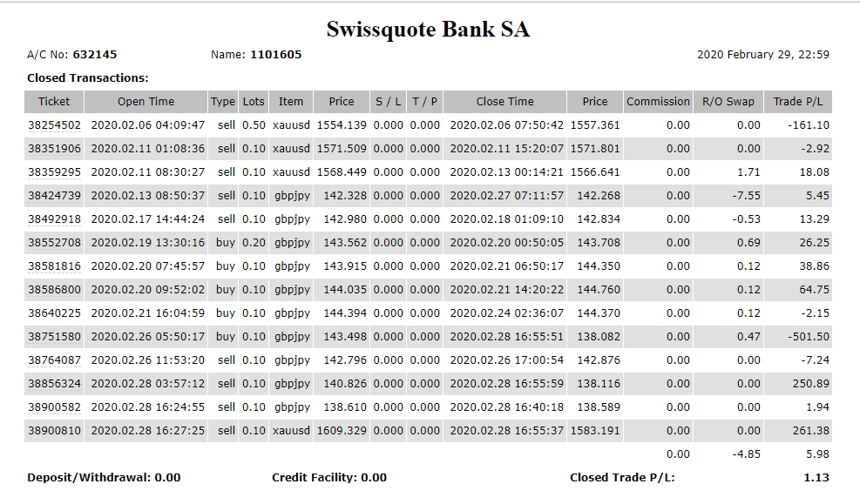Screen dimensions: 860x504
Task: Click the name value 1101605
Action: [276, 55]
